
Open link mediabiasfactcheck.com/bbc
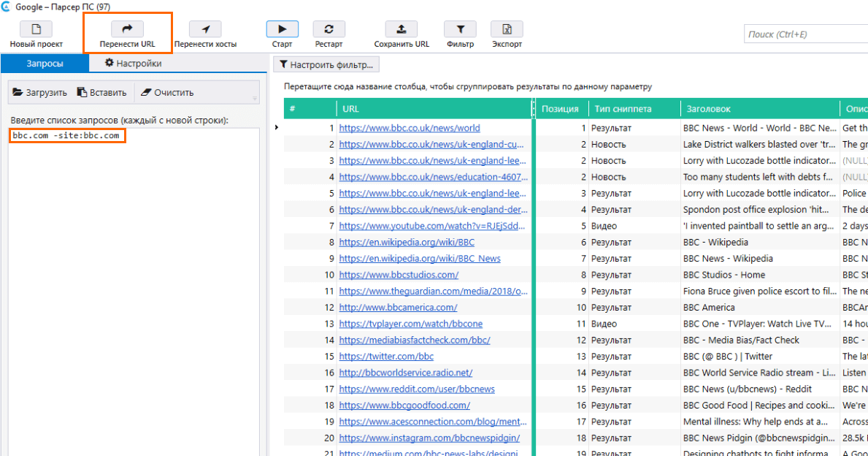415,341
